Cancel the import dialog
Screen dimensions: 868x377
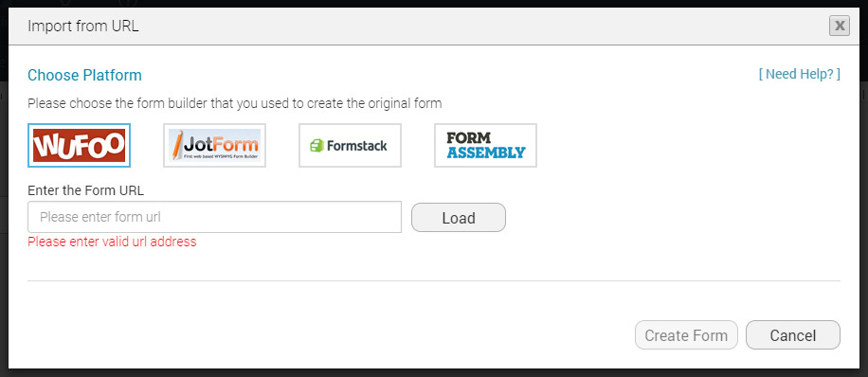click(793, 335)
